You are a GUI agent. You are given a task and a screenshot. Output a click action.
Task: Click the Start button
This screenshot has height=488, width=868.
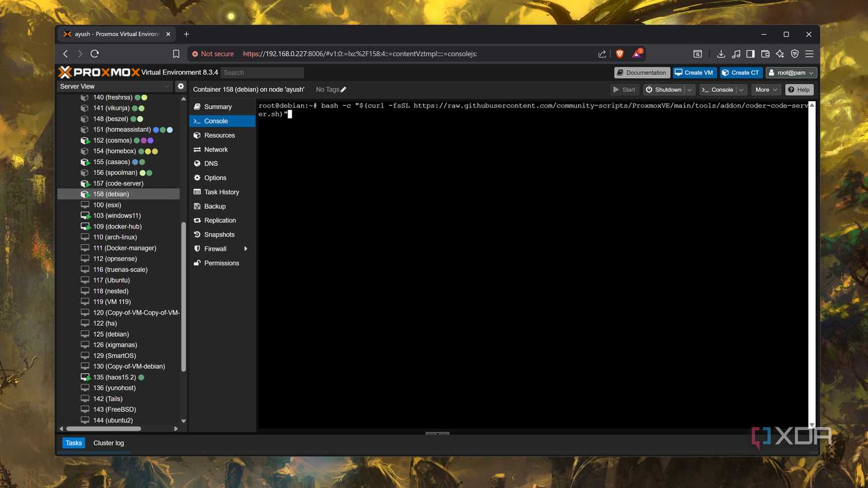tap(624, 90)
